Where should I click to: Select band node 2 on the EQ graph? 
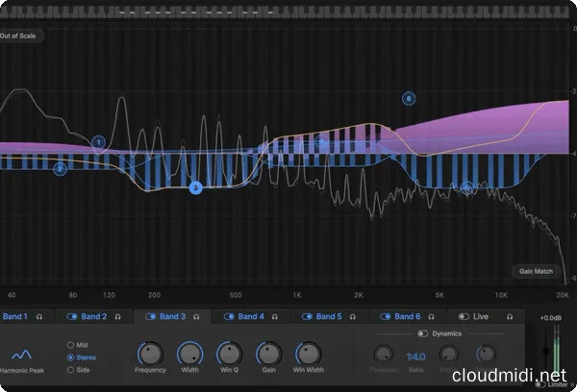pos(60,169)
